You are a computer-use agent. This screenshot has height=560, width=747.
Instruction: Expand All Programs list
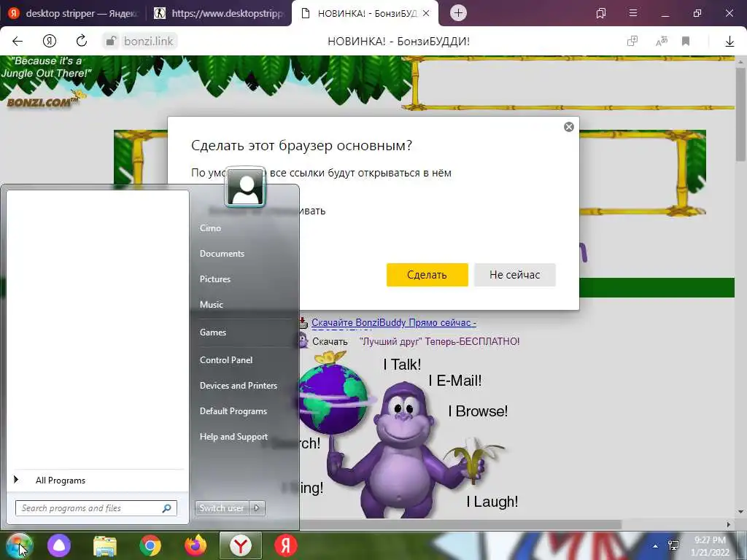pyautogui.click(x=98, y=481)
